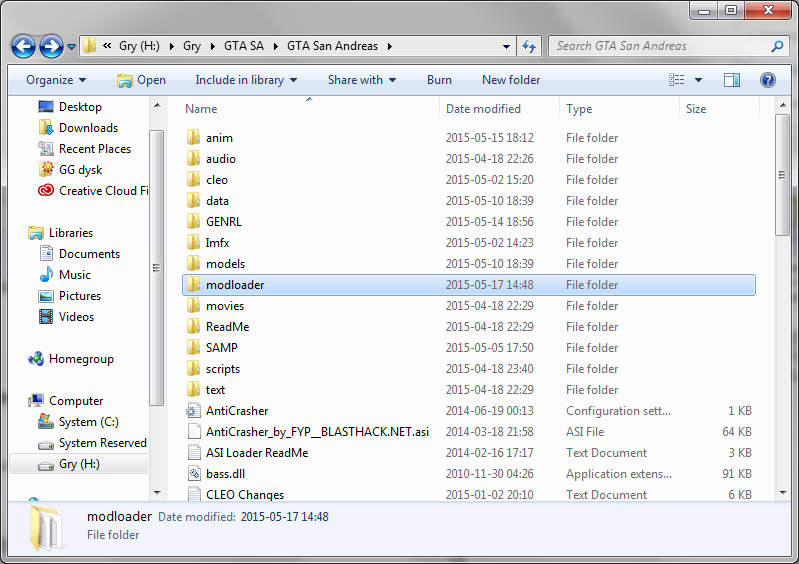
Task: Select Libraries in the navigation pane
Action: [x=61, y=233]
